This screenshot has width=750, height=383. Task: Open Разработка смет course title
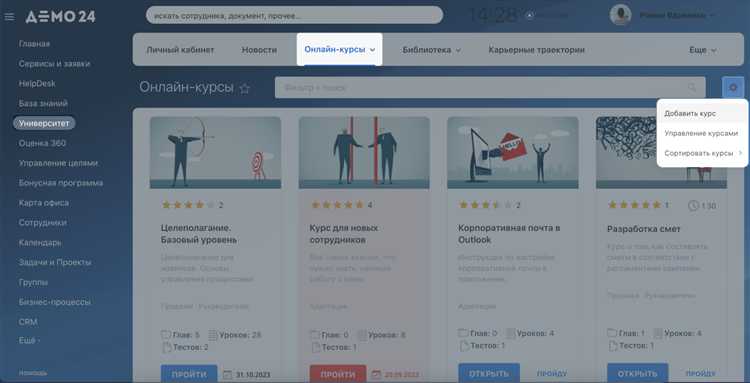pos(644,229)
